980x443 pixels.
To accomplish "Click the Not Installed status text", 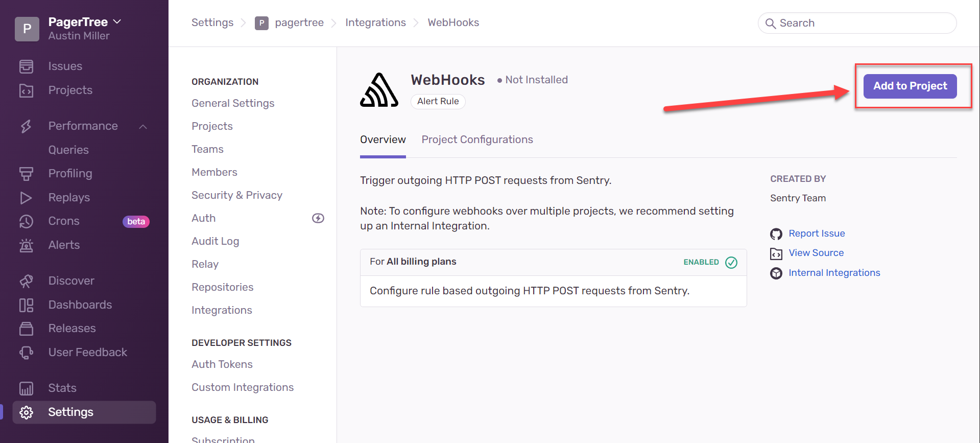I will [536, 80].
